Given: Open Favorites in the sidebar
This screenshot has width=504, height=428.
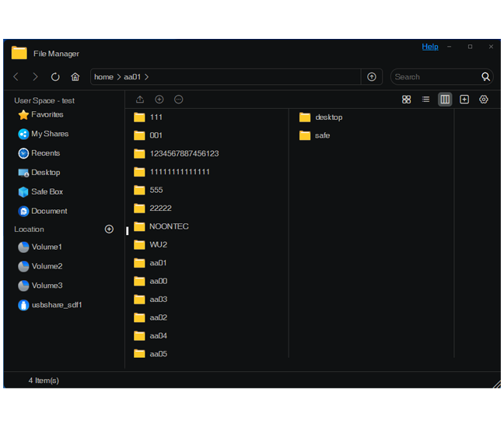Looking at the screenshot, I should (x=47, y=114).
